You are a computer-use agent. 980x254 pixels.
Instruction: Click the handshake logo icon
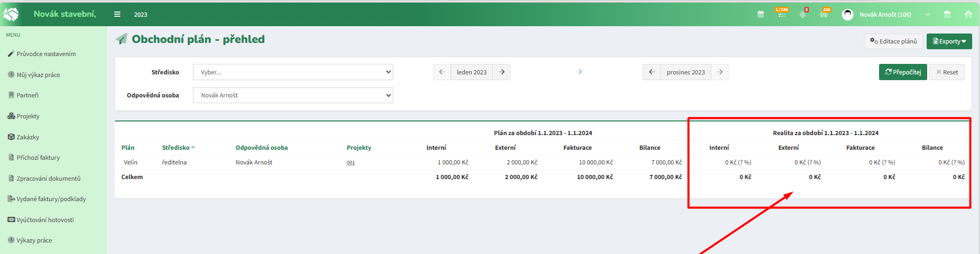11,14
